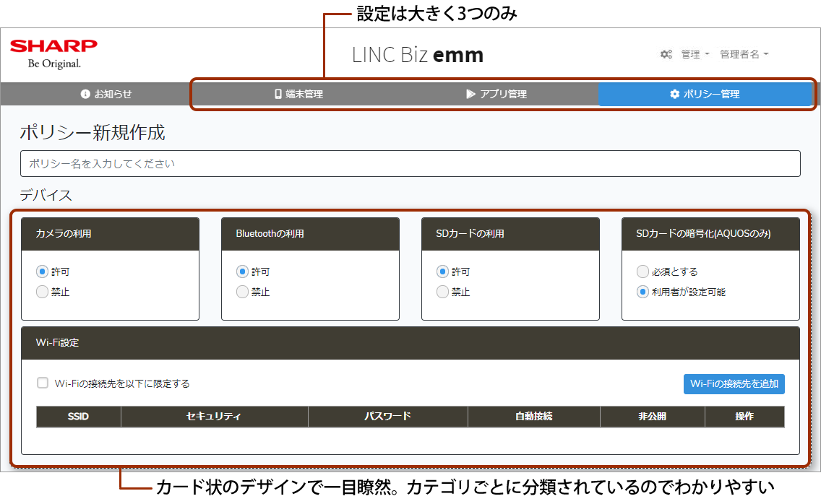Screen dimensions: 821x504
Task: Click the パスワード column header
Action: pos(387,417)
